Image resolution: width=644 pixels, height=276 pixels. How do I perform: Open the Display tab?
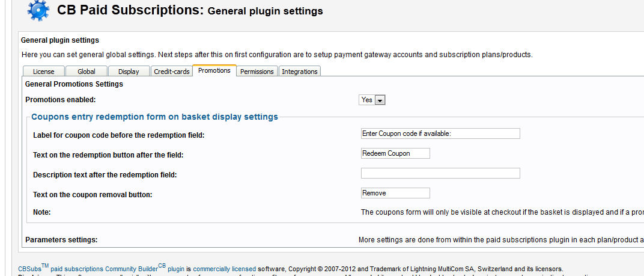tap(129, 71)
